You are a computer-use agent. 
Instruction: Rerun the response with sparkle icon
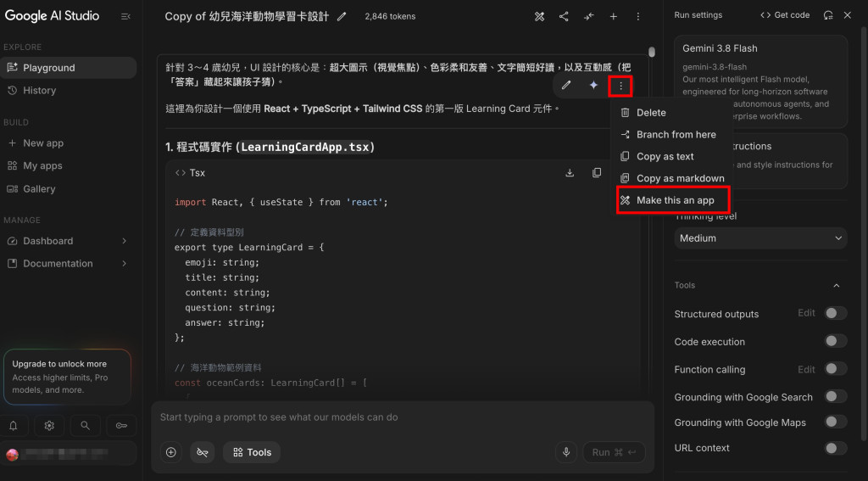(593, 86)
